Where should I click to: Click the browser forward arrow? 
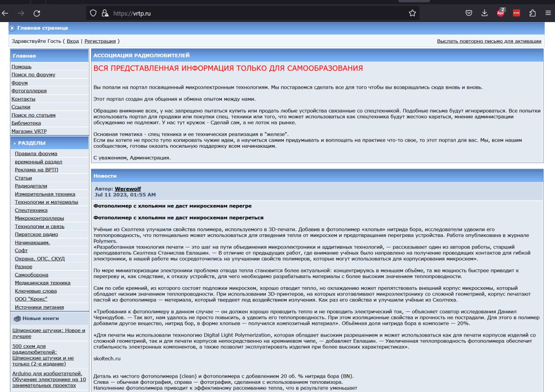pyautogui.click(x=20, y=13)
